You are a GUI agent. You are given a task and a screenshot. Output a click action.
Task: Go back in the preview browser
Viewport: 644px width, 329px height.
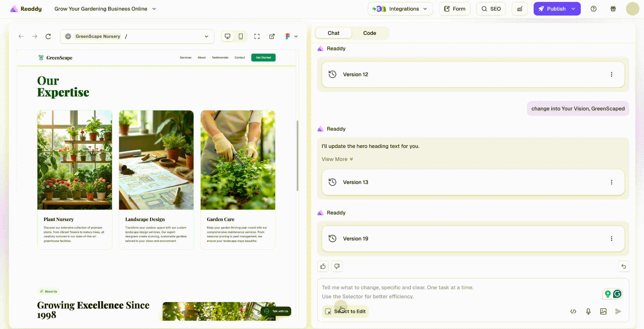(21, 36)
